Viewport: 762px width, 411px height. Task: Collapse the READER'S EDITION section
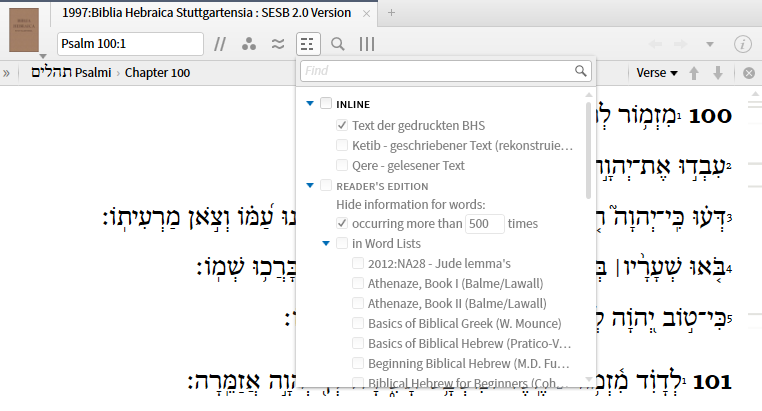(310, 185)
